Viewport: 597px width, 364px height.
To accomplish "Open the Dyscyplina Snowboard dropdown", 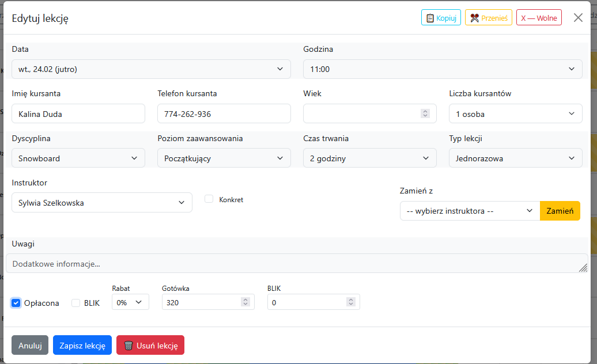I will pos(78,158).
